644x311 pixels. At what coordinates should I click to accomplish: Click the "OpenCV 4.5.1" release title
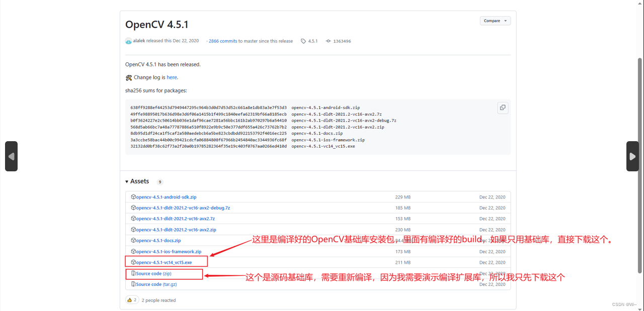pyautogui.click(x=157, y=25)
